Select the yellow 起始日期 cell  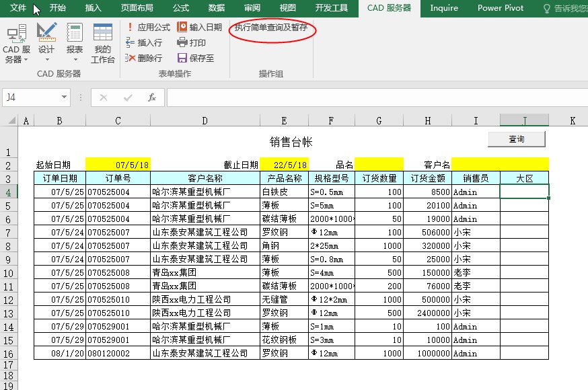pyautogui.click(x=118, y=164)
